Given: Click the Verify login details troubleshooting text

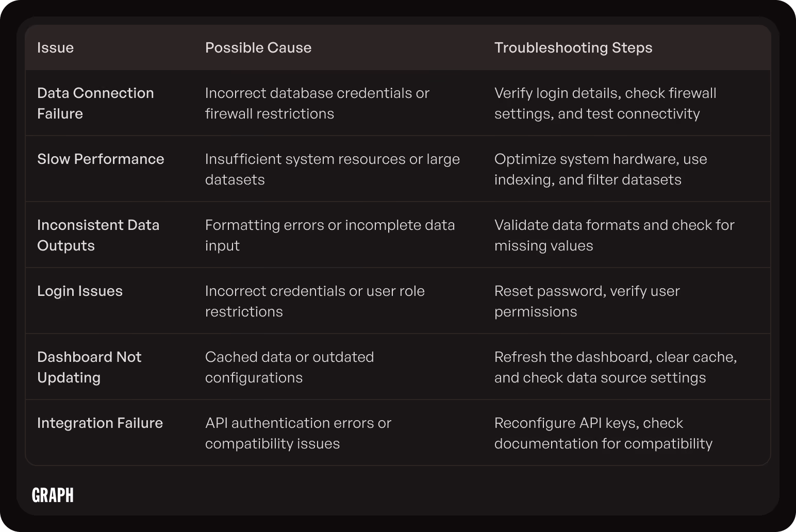Looking at the screenshot, I should pos(605,103).
